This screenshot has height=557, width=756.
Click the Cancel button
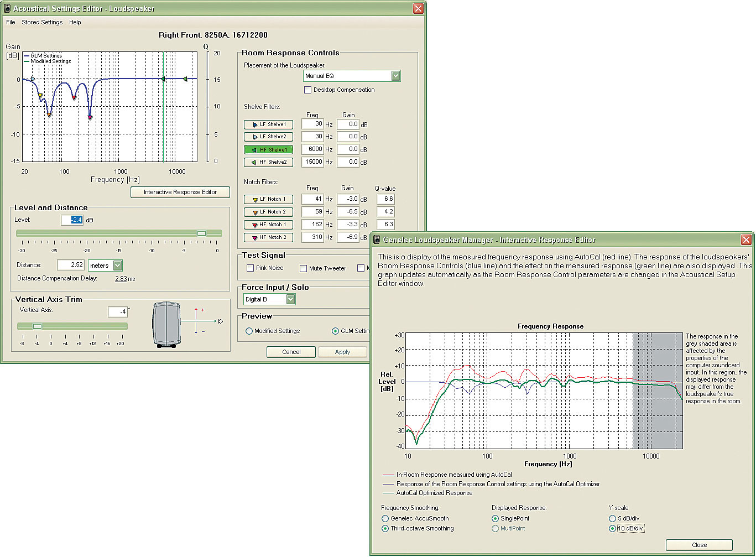(x=291, y=352)
